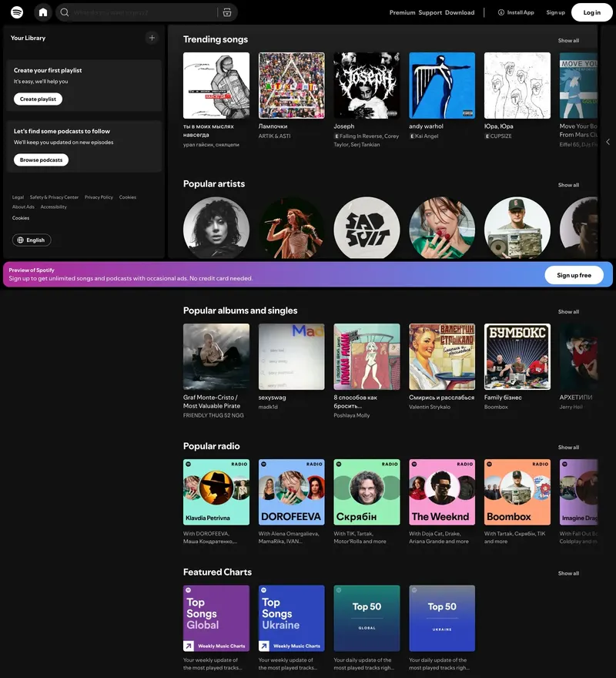The width and height of the screenshot is (616, 678).
Task: Click Install App
Action: pos(516,12)
